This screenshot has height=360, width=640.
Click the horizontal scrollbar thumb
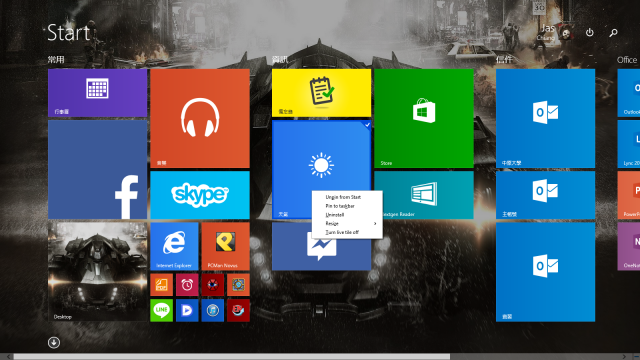coord(232,357)
